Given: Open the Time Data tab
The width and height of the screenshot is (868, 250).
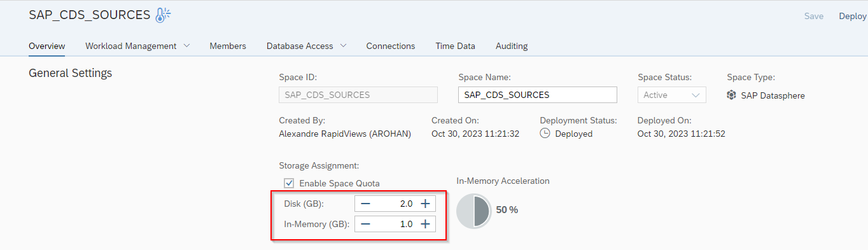Looking at the screenshot, I should click(x=455, y=46).
